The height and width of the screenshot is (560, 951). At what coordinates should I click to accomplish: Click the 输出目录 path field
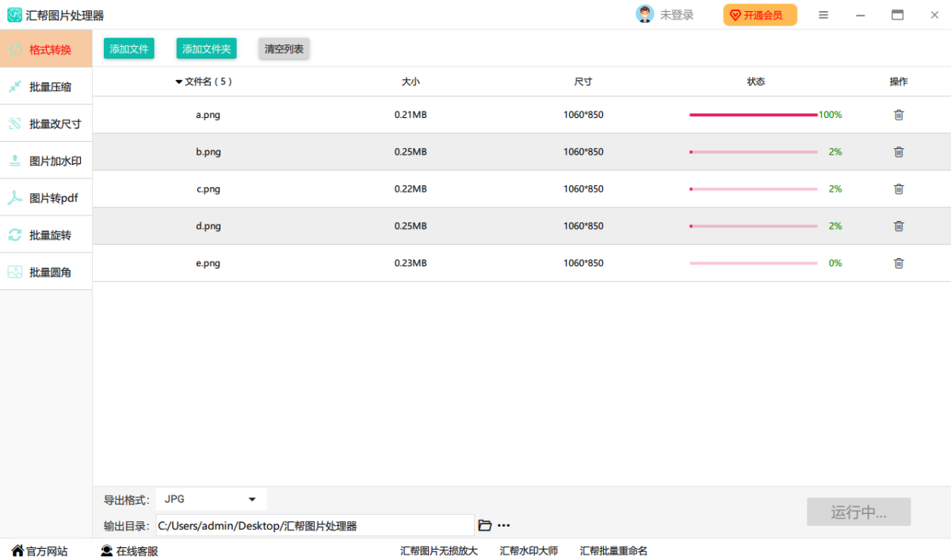tap(315, 525)
